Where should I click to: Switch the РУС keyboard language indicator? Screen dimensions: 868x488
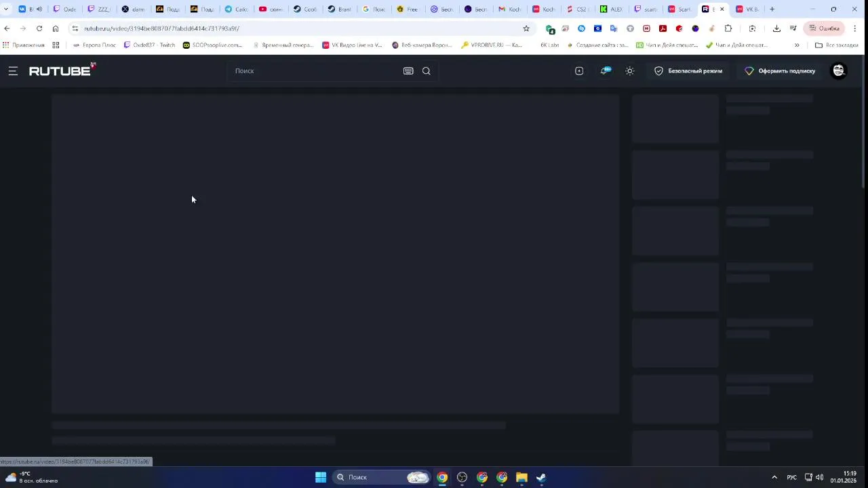[x=791, y=477]
